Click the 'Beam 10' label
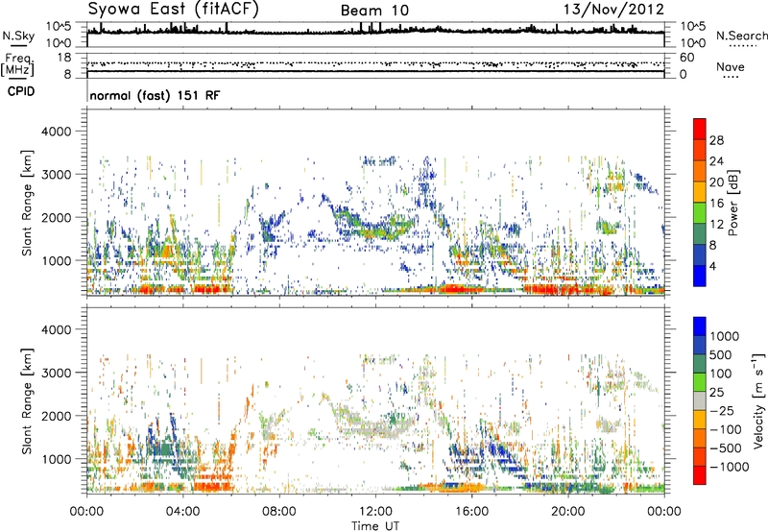This screenshot has width=768, height=532. [374, 11]
